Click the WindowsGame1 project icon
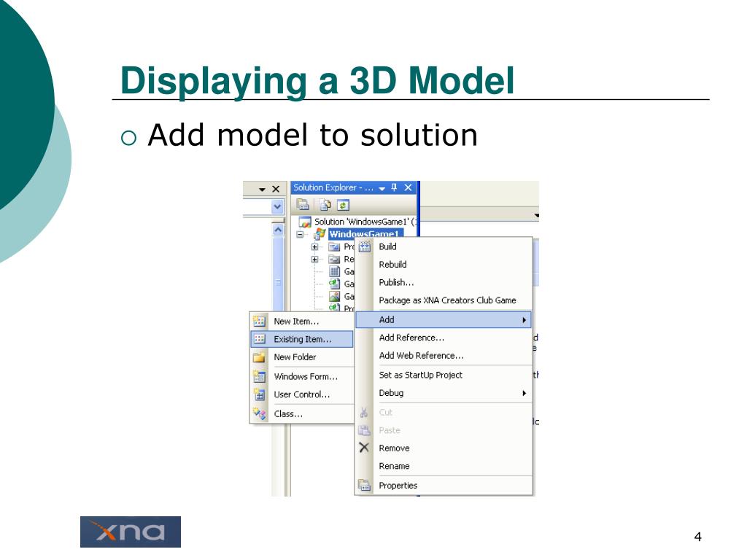This screenshot has width=747, height=560. pos(320,234)
